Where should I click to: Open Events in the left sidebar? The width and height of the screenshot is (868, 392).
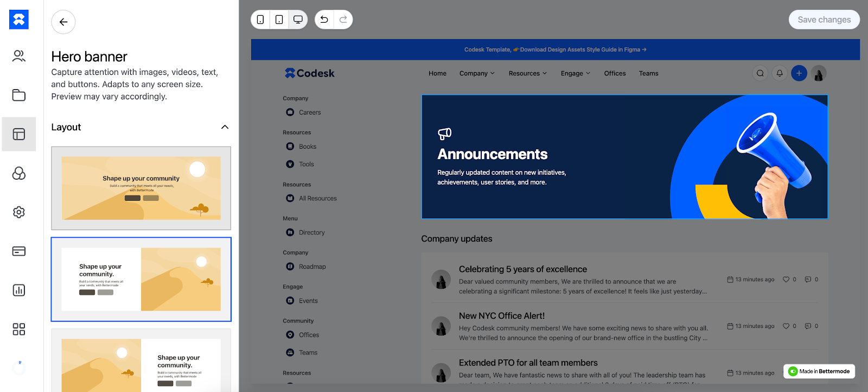coord(302,301)
